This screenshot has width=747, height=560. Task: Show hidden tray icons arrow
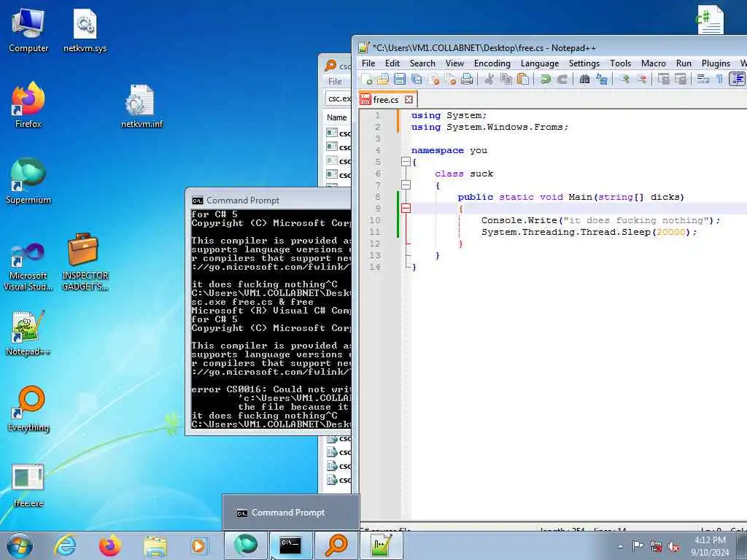[620, 546]
